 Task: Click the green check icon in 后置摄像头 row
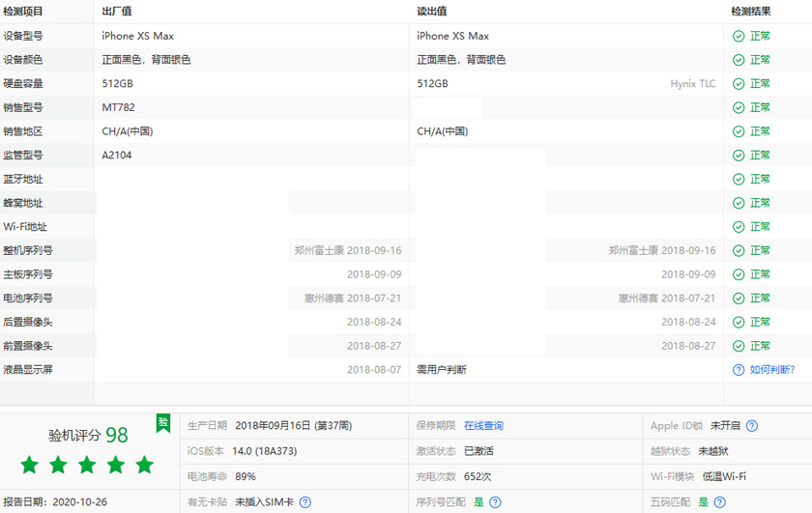[x=739, y=322]
